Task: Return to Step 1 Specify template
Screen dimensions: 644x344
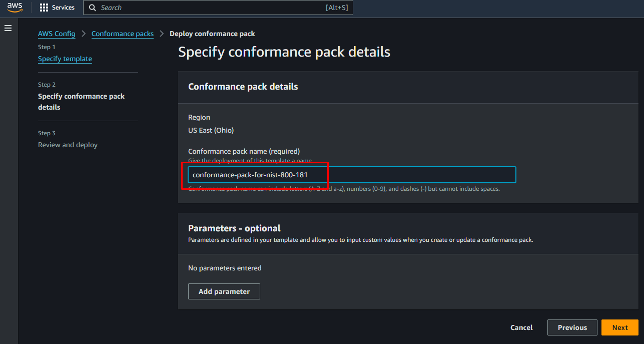Action: coord(65,59)
